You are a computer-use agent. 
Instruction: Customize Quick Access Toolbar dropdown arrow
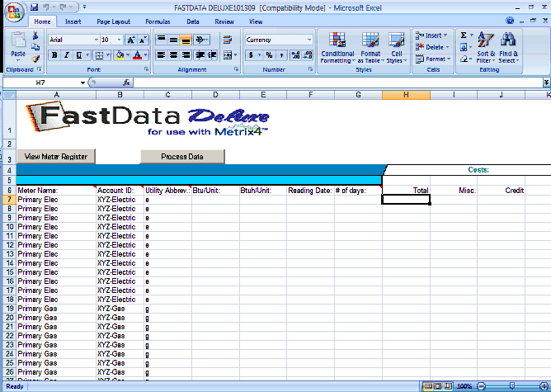(x=85, y=7)
